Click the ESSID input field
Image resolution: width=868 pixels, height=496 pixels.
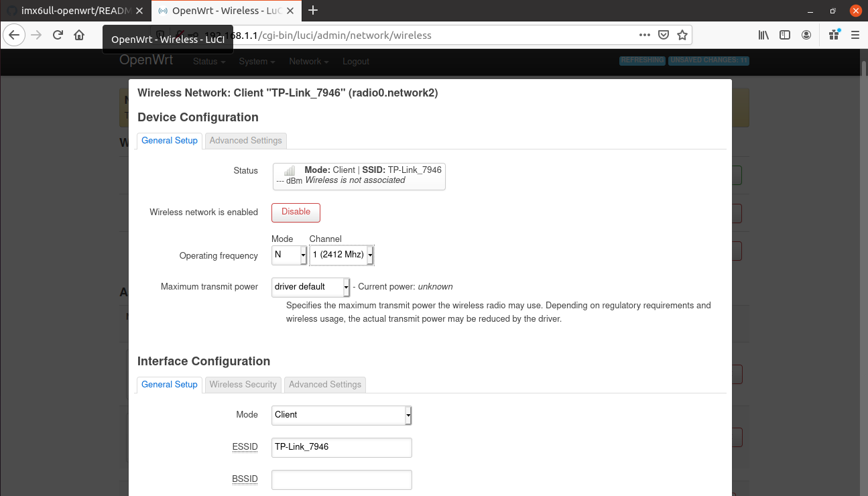(341, 447)
